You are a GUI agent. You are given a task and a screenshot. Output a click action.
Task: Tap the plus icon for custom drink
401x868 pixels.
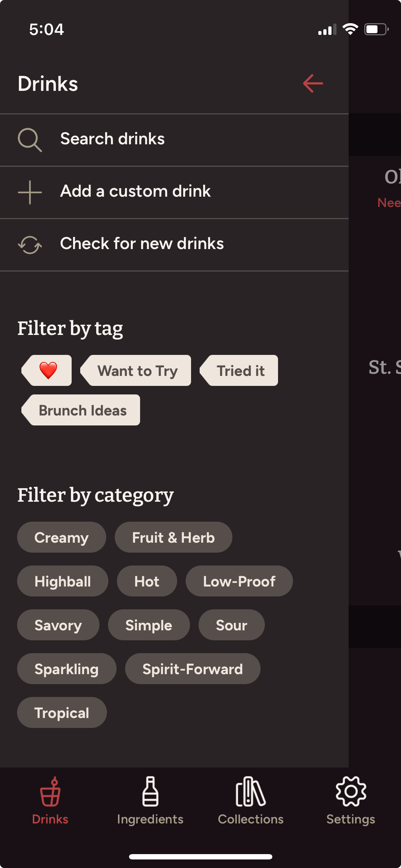[30, 192]
